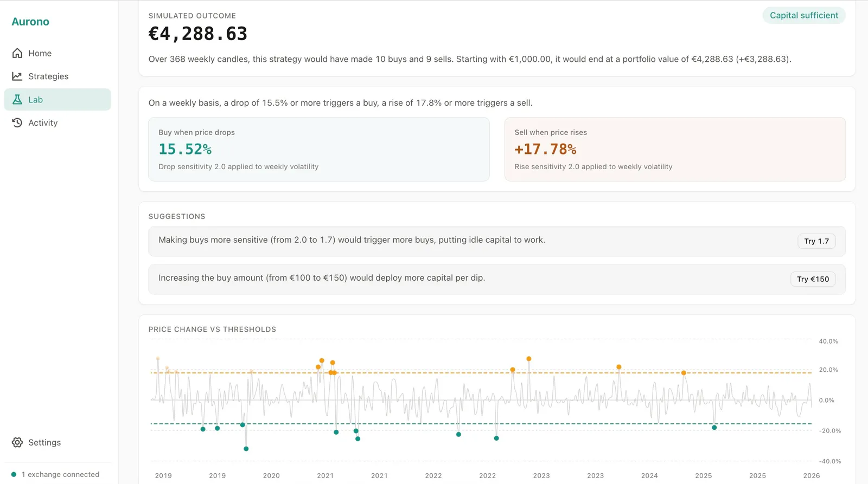Click the Activity history clock icon
Screen dimensions: 868x484
click(17, 123)
